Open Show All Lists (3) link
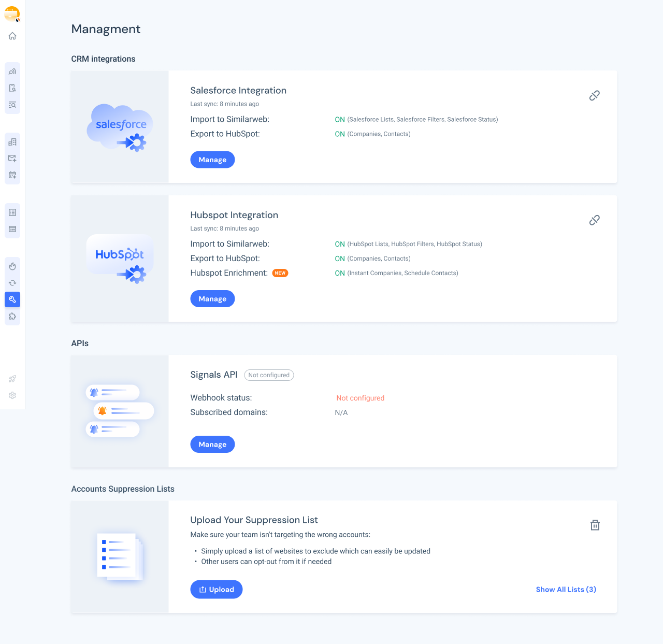This screenshot has width=663, height=644. click(x=566, y=590)
